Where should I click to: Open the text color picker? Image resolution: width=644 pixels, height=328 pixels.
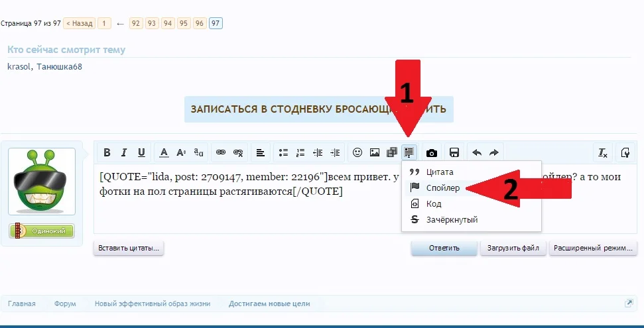coord(164,152)
